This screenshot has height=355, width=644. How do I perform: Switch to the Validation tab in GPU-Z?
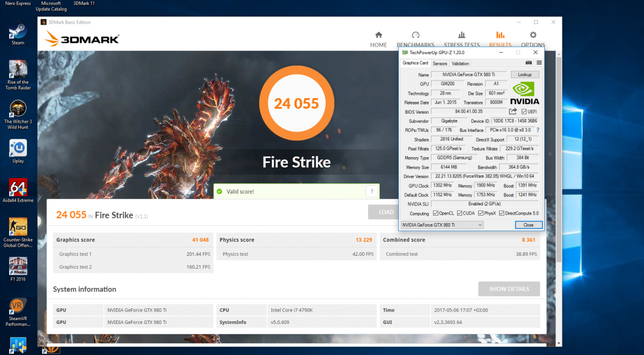[x=460, y=63]
